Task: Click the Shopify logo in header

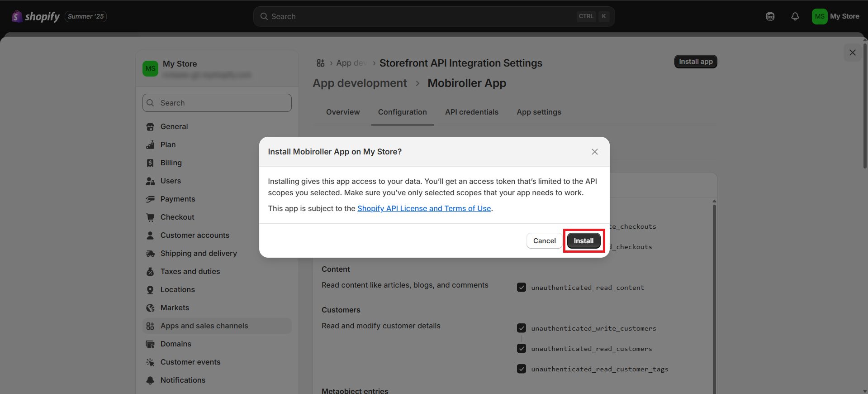Action: click(36, 16)
